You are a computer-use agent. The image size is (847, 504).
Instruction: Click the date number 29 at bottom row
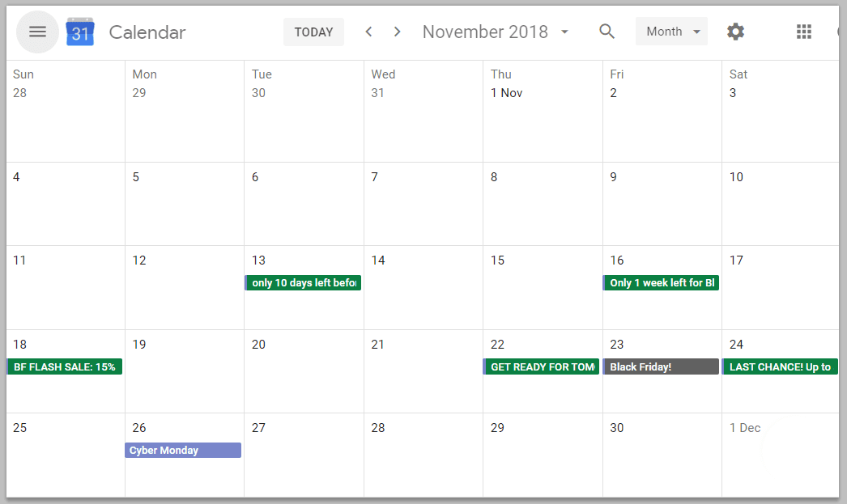point(497,428)
